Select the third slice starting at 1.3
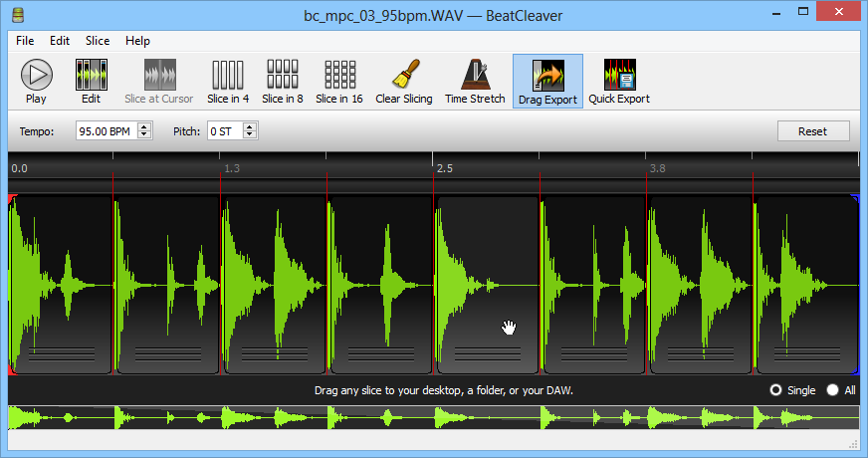The width and height of the screenshot is (868, 458). click(x=274, y=285)
